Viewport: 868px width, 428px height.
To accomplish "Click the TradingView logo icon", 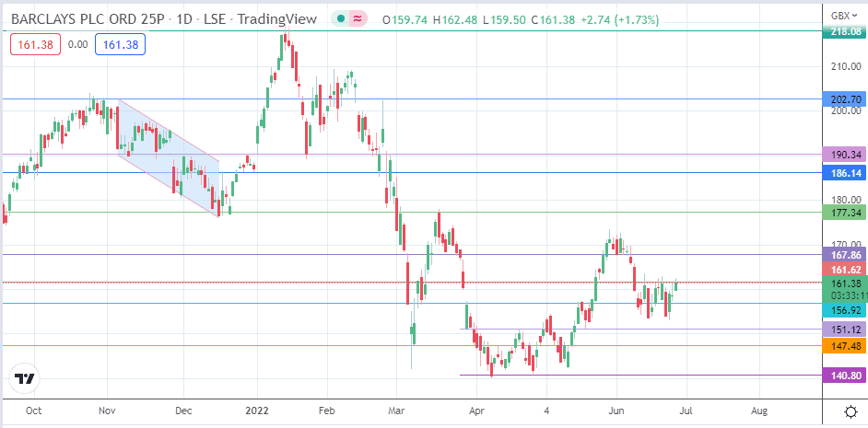I will point(25,379).
